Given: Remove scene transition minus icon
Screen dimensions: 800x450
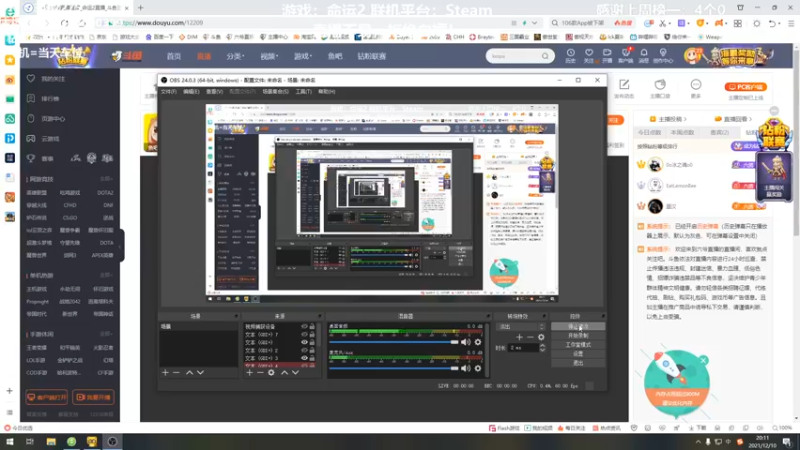Looking at the screenshot, I should (530, 337).
